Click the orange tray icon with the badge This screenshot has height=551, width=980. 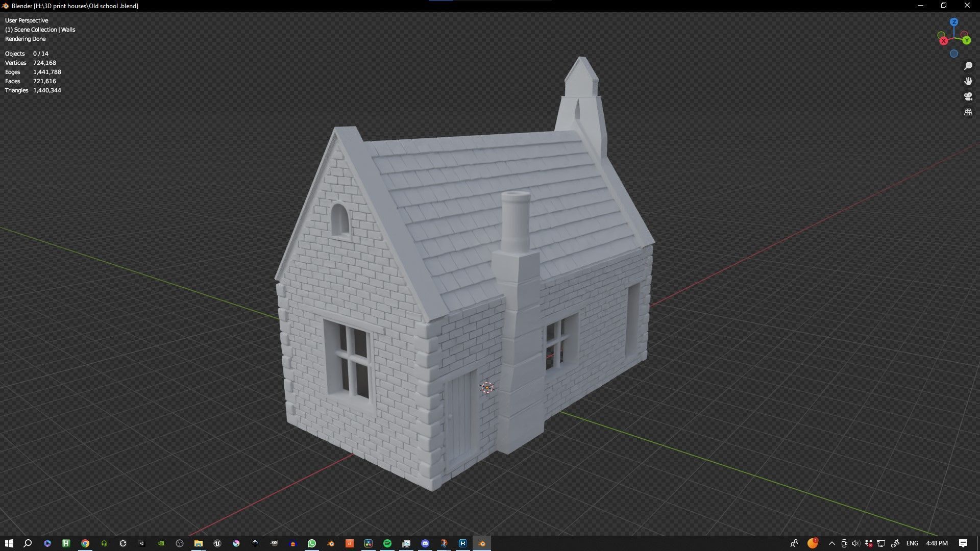click(812, 543)
